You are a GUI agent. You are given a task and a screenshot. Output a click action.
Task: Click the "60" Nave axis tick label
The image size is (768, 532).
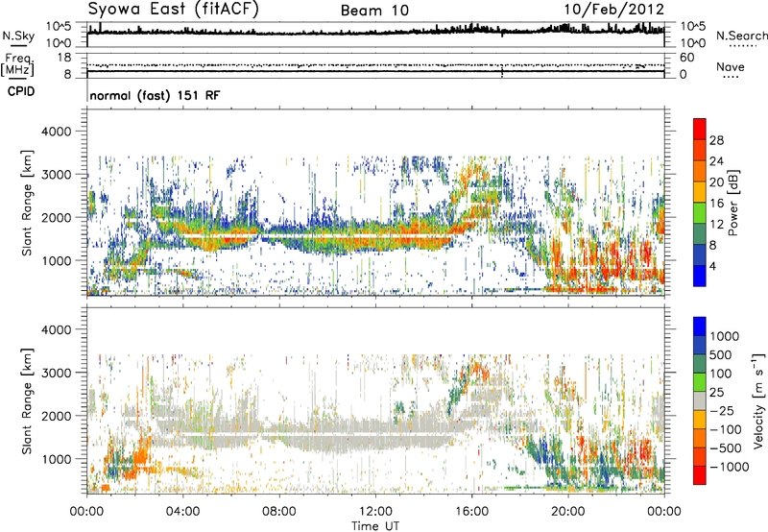(x=686, y=58)
